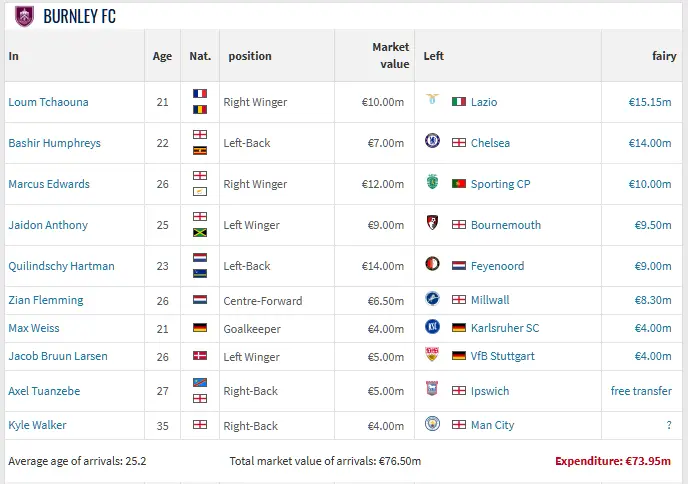Image resolution: width=688 pixels, height=484 pixels.
Task: Open Bashir Humphreys player page
Action: (54, 143)
